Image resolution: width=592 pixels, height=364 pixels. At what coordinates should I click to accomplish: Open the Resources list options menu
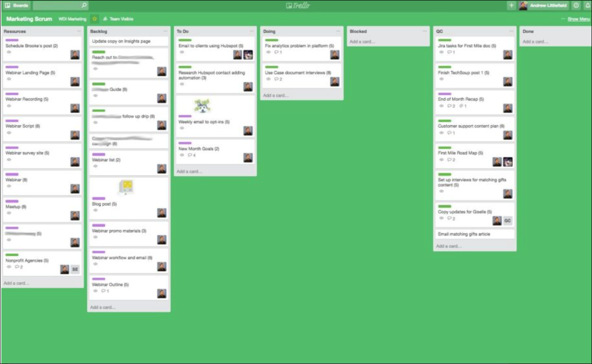[x=79, y=31]
